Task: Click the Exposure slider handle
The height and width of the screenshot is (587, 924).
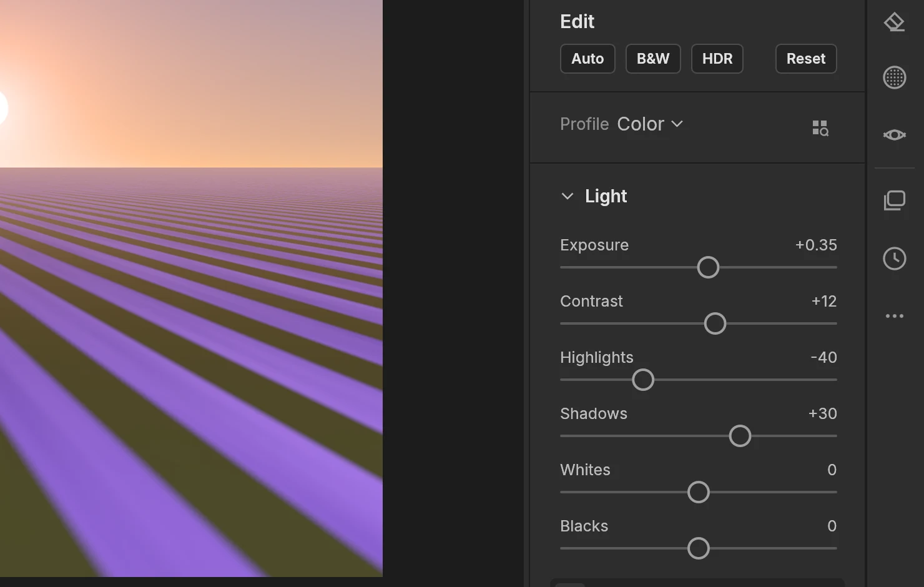Action: click(x=708, y=267)
